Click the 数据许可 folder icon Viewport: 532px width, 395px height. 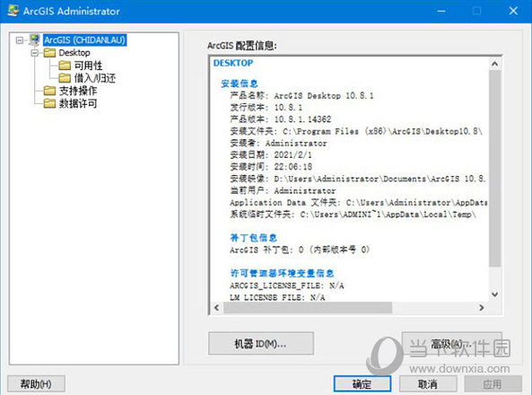(50, 103)
